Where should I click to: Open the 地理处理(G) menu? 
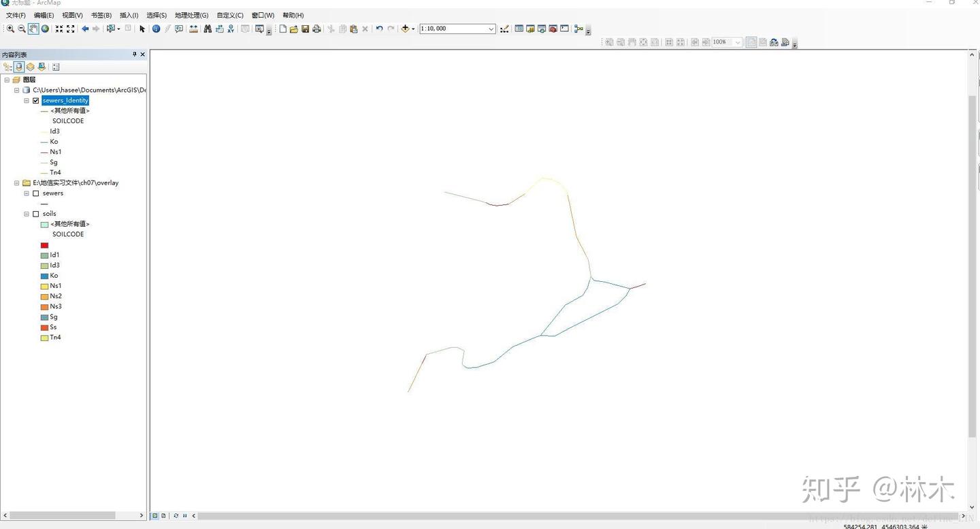coord(192,15)
